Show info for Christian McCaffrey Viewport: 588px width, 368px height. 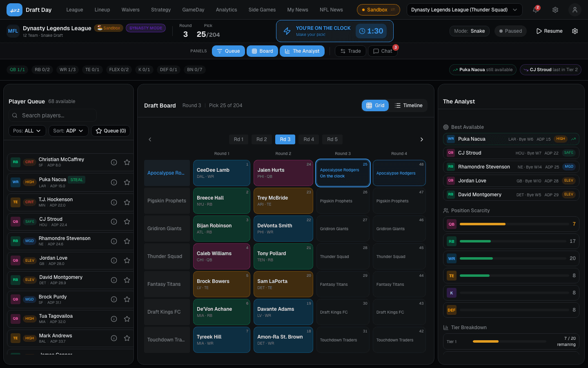coord(114,162)
